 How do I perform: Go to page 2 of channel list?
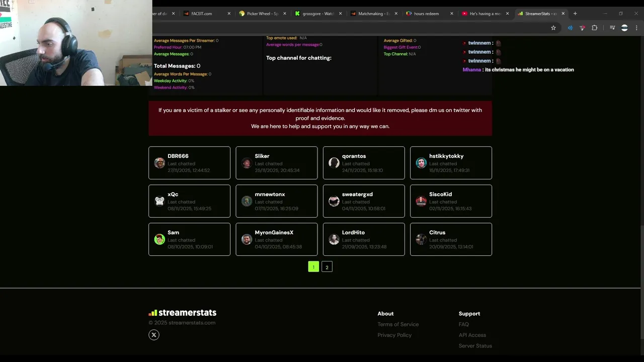tap(327, 267)
